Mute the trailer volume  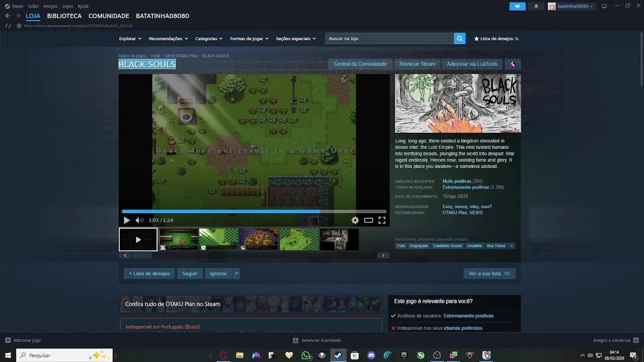(x=139, y=220)
